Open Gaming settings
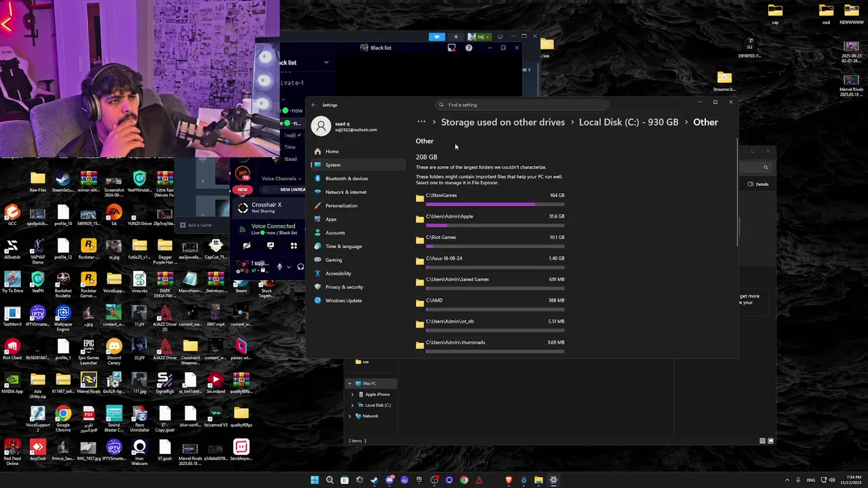The width and height of the screenshot is (868, 488). [357, 260]
